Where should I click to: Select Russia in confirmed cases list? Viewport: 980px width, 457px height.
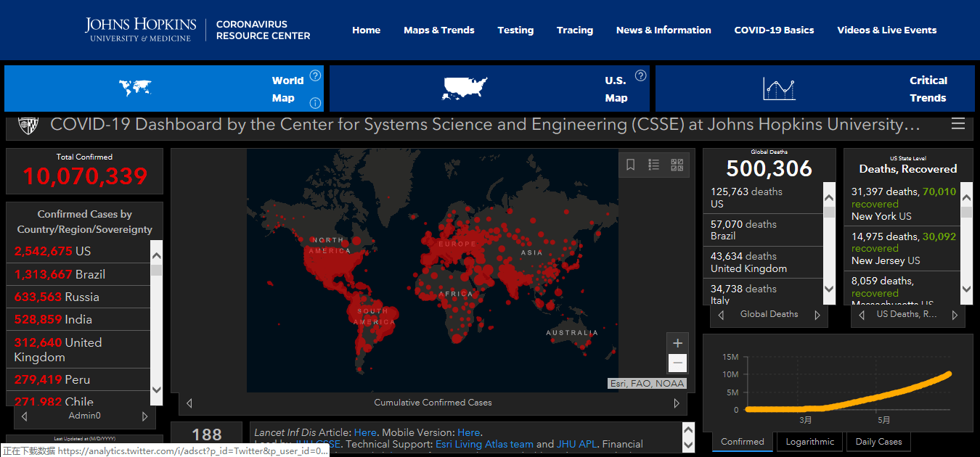78,297
